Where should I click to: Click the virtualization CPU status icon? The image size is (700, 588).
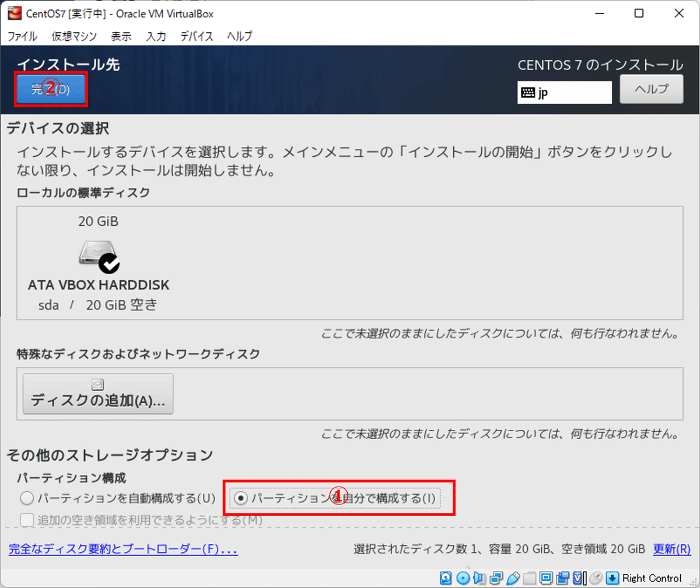click(x=579, y=578)
